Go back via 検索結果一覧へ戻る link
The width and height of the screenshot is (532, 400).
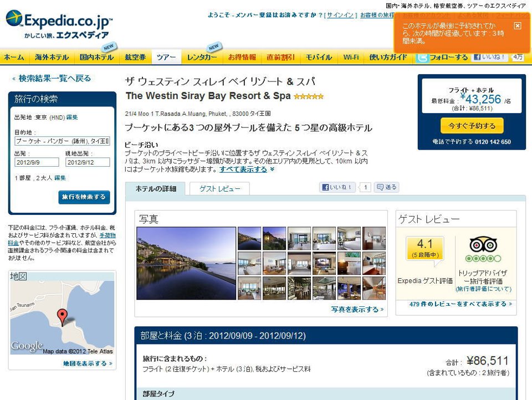pyautogui.click(x=52, y=78)
